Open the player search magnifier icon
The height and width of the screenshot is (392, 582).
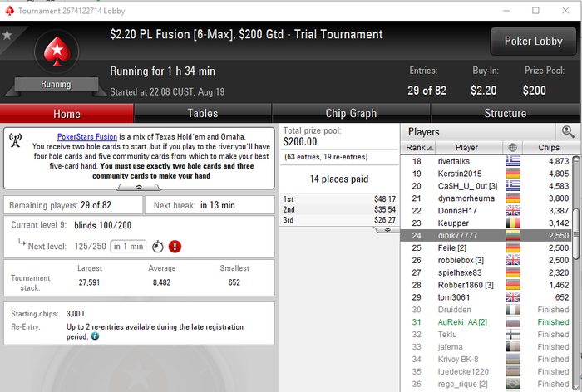coord(568,132)
